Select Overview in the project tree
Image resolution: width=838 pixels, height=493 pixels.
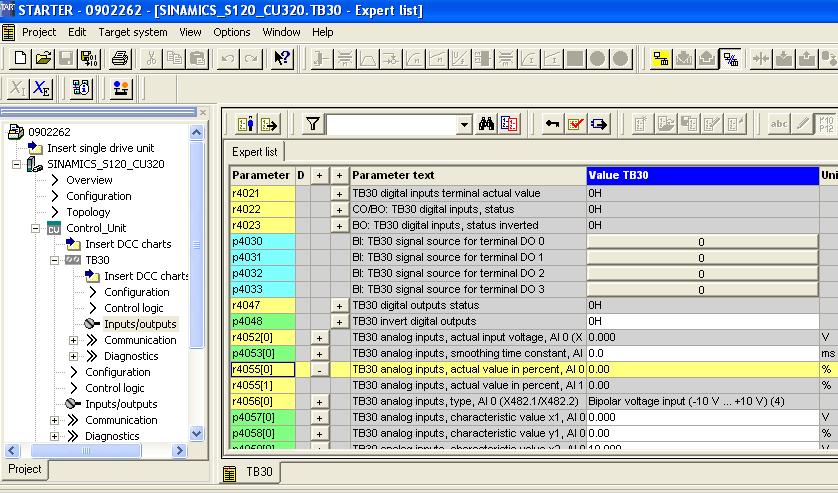(89, 180)
